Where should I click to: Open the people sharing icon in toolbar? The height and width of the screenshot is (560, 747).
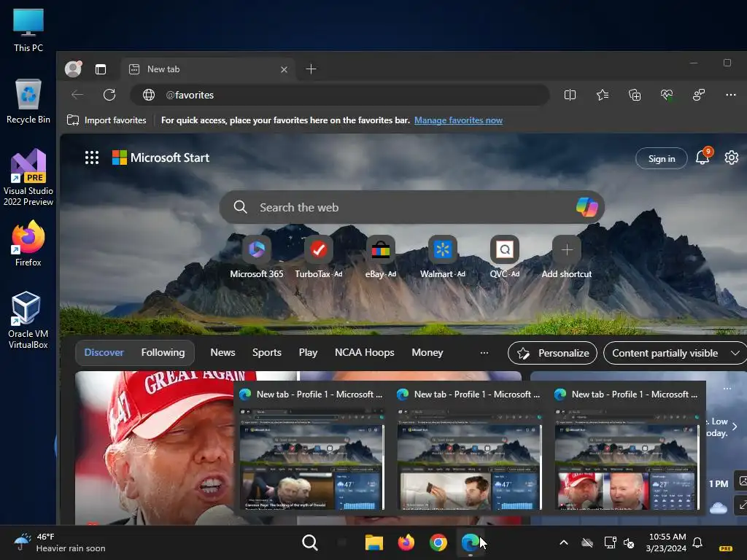pos(698,96)
